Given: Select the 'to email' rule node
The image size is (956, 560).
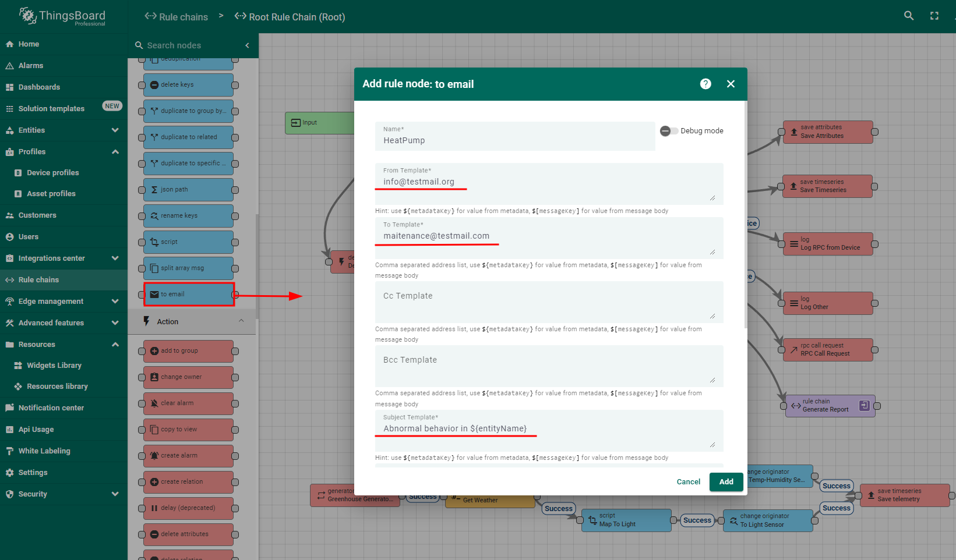Looking at the screenshot, I should [x=189, y=295].
